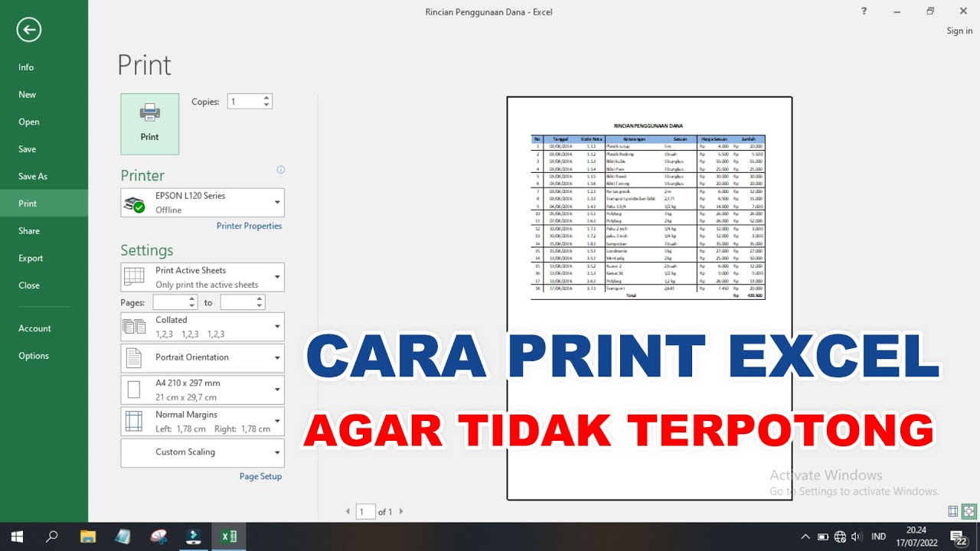
Task: Open Windows taskbar search
Action: (x=52, y=536)
